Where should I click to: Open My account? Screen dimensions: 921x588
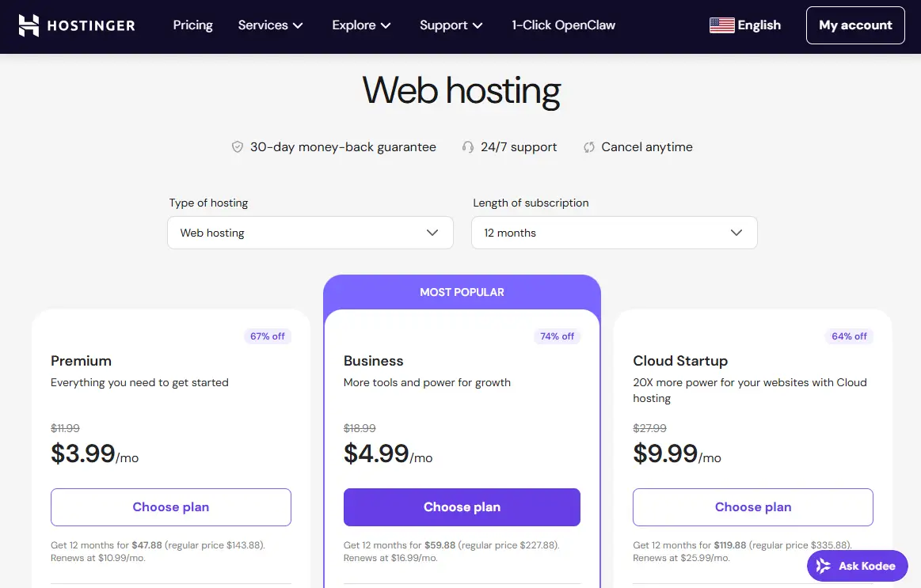coord(855,25)
